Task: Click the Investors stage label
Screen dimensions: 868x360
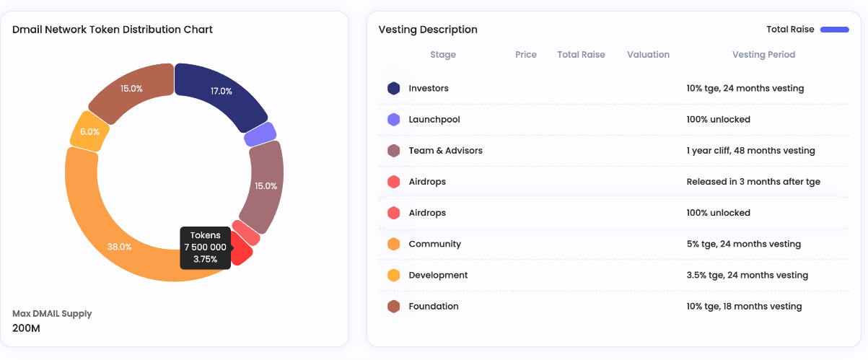Action: pos(429,89)
